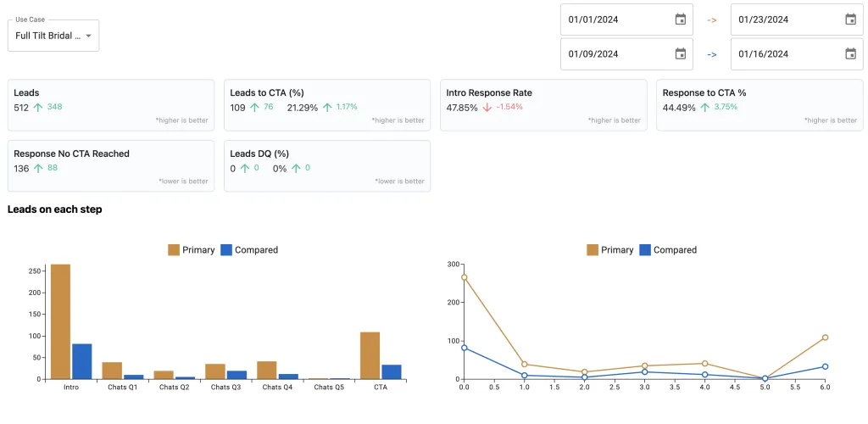Click the Primary CTA bar in chart
This screenshot has height=424, width=868.
pos(370,355)
